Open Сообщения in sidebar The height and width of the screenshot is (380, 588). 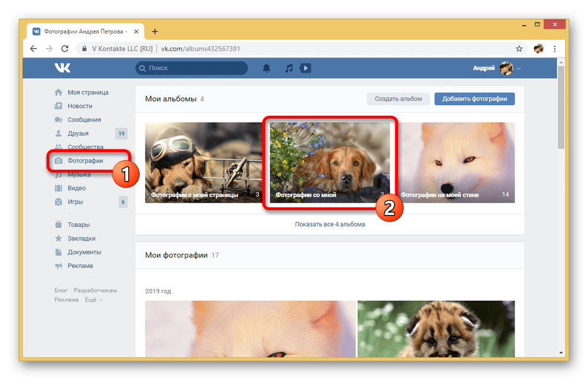84,120
